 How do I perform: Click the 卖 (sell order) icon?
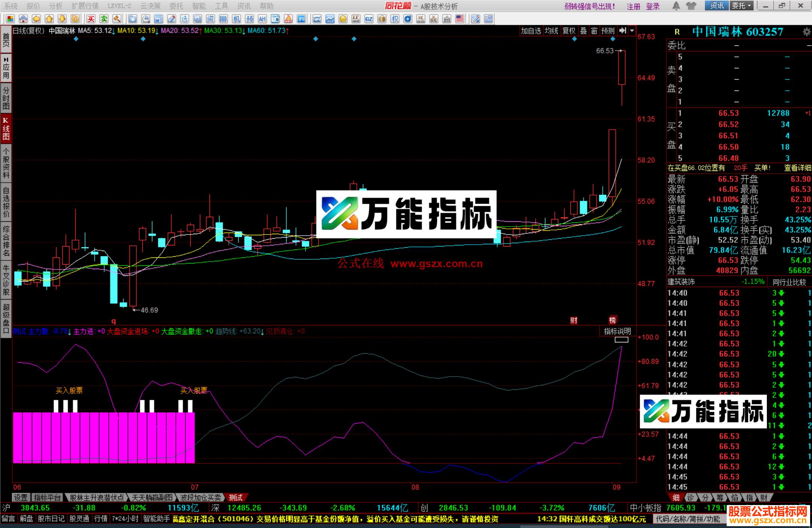pos(105,18)
